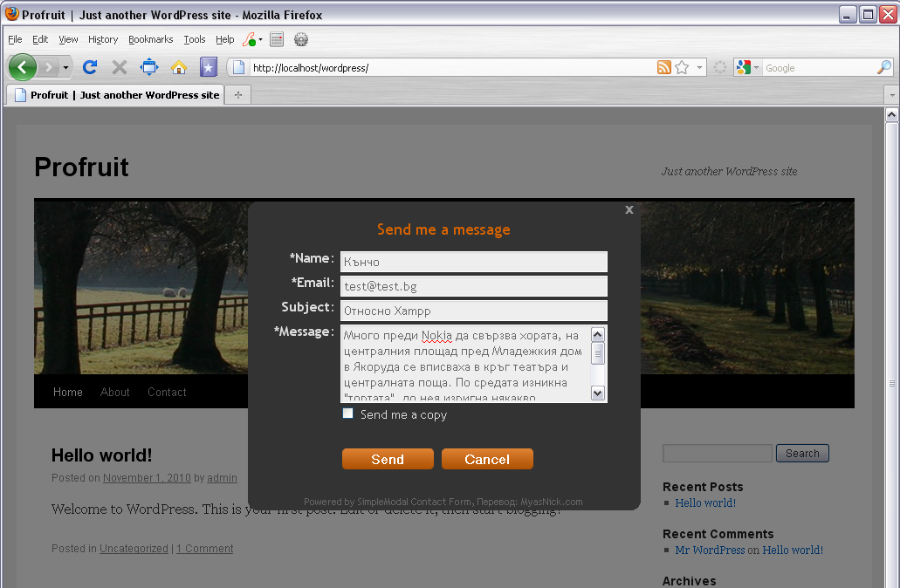Image resolution: width=900 pixels, height=588 pixels.
Task: Open the Google search engine dropdown
Action: (x=756, y=67)
